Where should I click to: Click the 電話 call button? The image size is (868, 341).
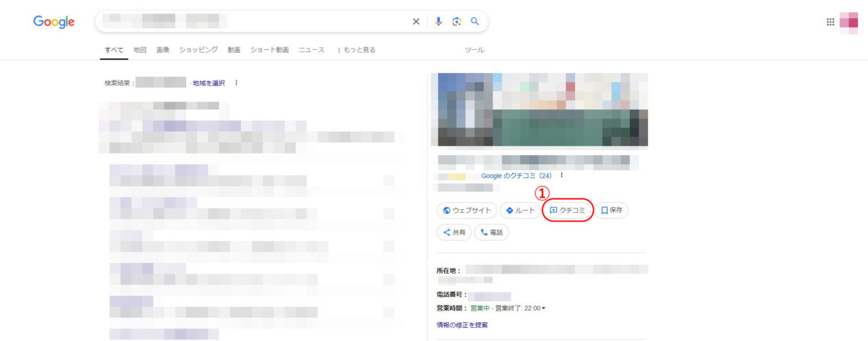click(491, 232)
